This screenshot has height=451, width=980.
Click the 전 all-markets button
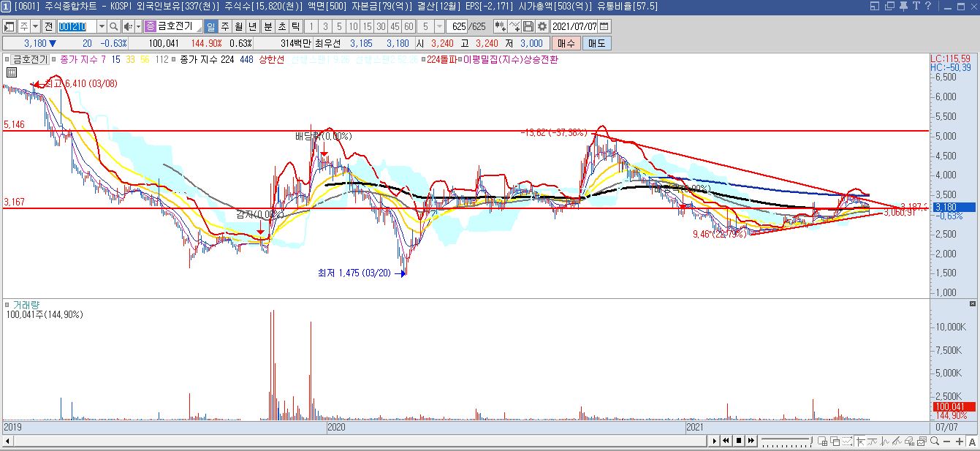coord(50,26)
